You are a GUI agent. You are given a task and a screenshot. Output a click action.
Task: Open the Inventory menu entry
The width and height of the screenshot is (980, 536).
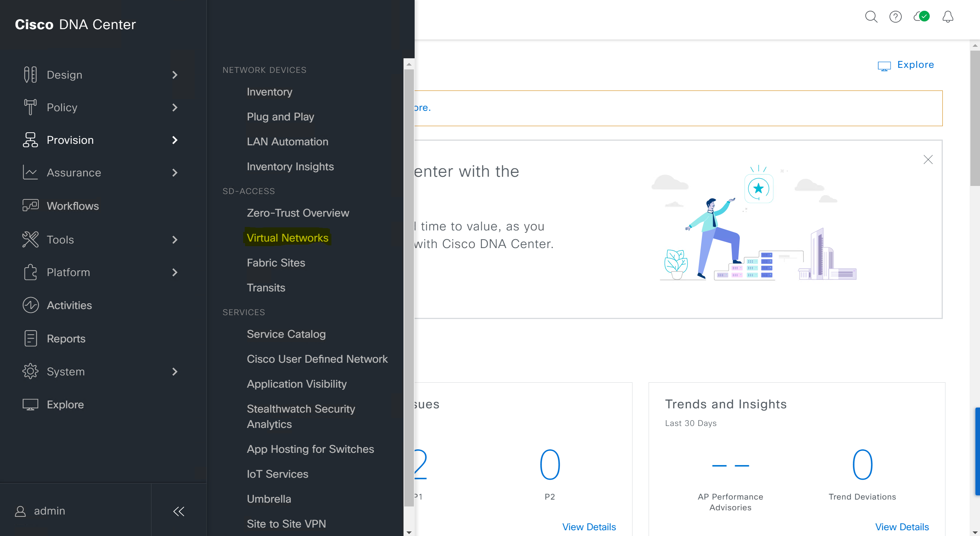[270, 92]
